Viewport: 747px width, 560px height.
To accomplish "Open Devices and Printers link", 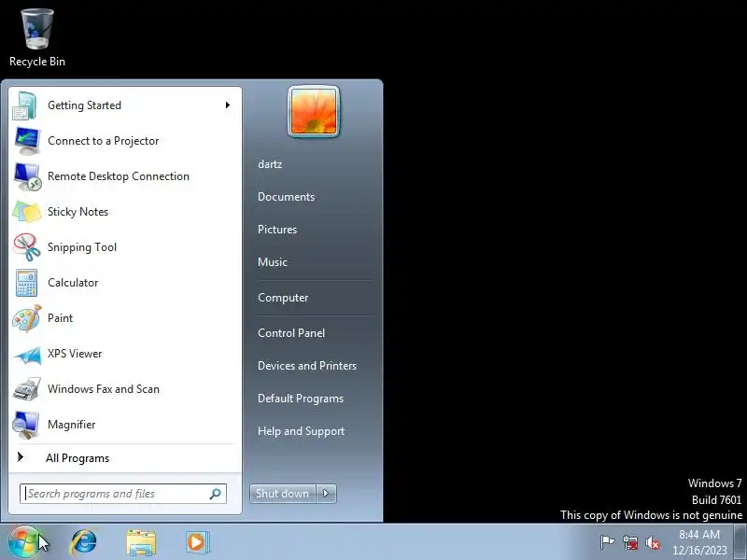I will 307,366.
